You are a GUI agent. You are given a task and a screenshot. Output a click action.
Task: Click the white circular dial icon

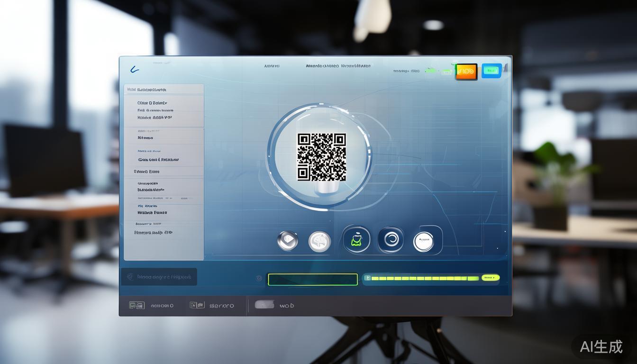click(423, 242)
